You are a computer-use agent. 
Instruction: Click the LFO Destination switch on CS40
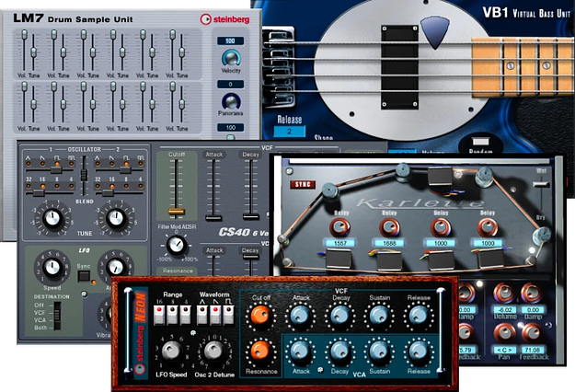[x=57, y=316]
